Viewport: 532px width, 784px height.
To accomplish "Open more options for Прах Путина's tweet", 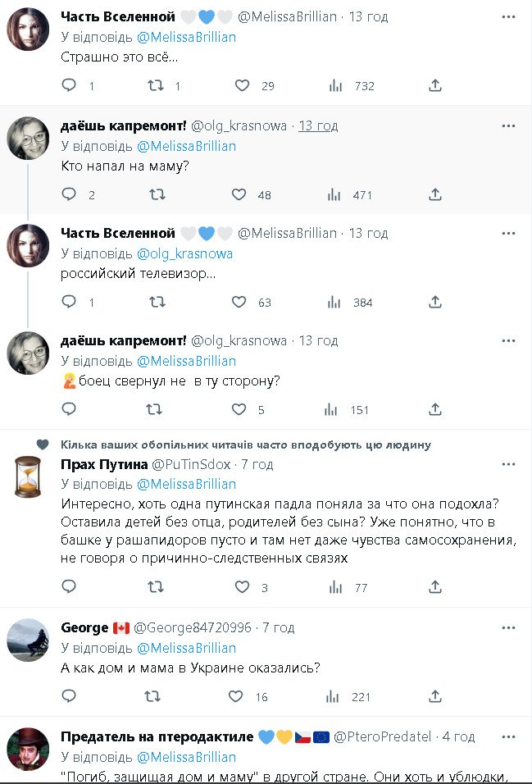I will coord(509,464).
